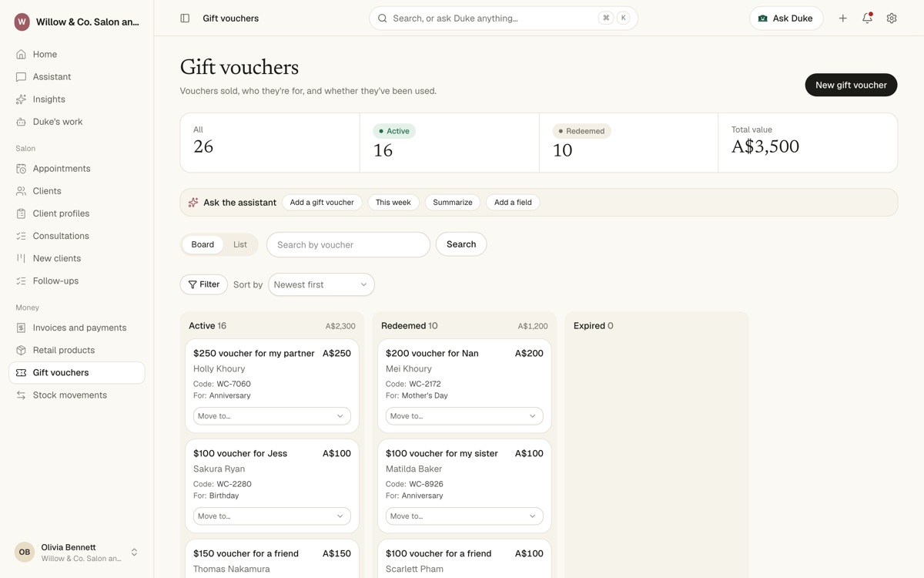This screenshot has height=578, width=924.
Task: Click the Gift vouchers ticket icon
Action: coord(21,372)
